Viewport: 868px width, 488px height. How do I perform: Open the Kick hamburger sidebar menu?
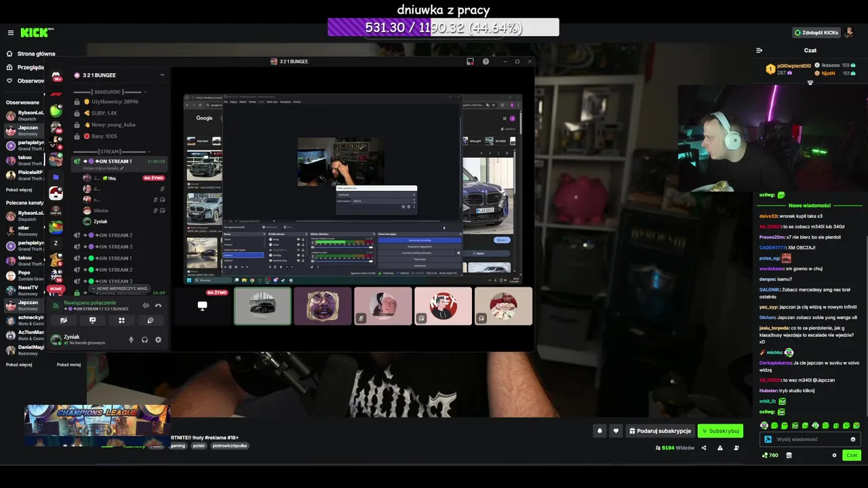[10, 33]
